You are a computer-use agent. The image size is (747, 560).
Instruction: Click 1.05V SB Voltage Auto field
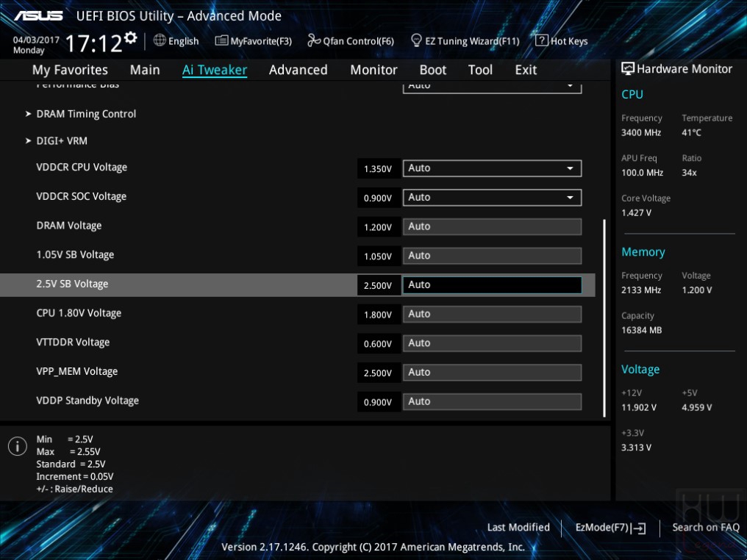(x=492, y=256)
